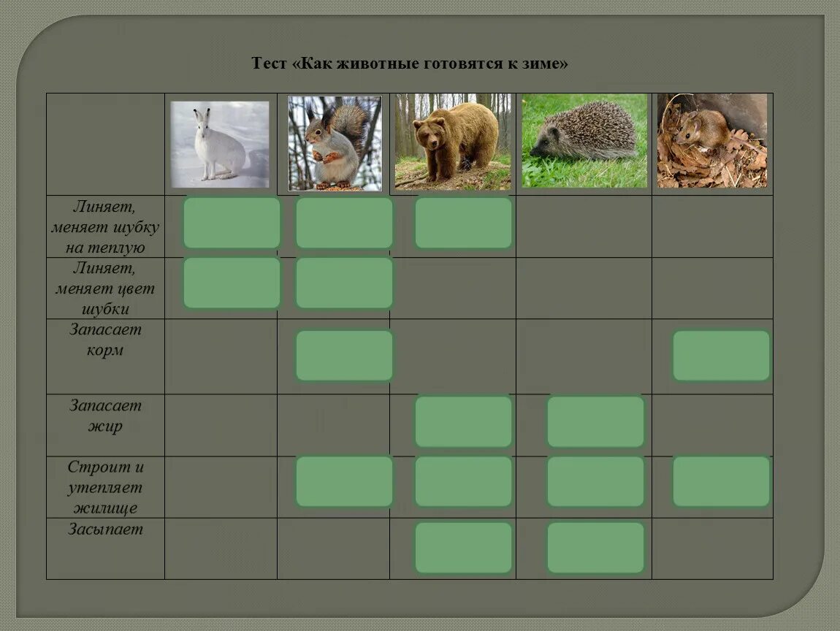Reveal hedgehog cell in 'Засыпает' row
This screenshot has width=840, height=631.
[596, 548]
